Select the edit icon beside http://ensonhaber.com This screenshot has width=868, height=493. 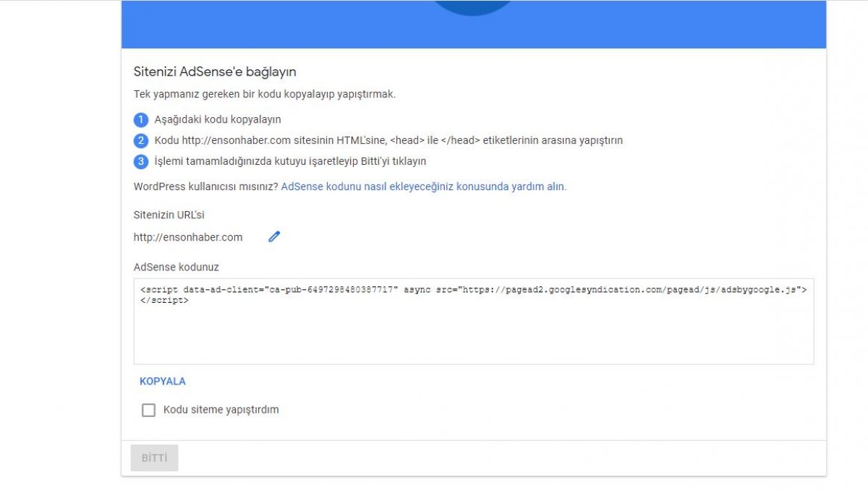pos(273,236)
